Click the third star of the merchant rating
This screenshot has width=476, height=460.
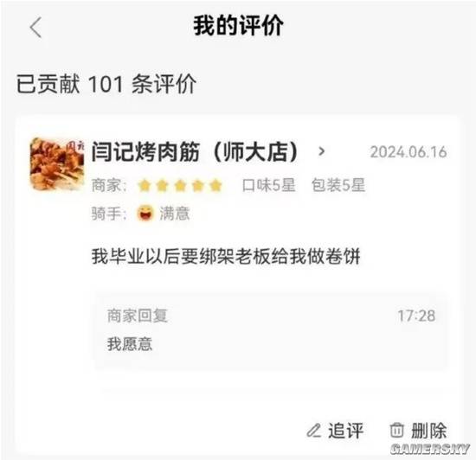tap(180, 186)
